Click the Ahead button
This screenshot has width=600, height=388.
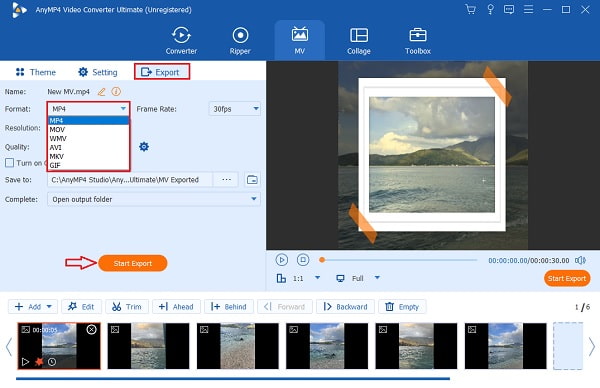pos(176,307)
